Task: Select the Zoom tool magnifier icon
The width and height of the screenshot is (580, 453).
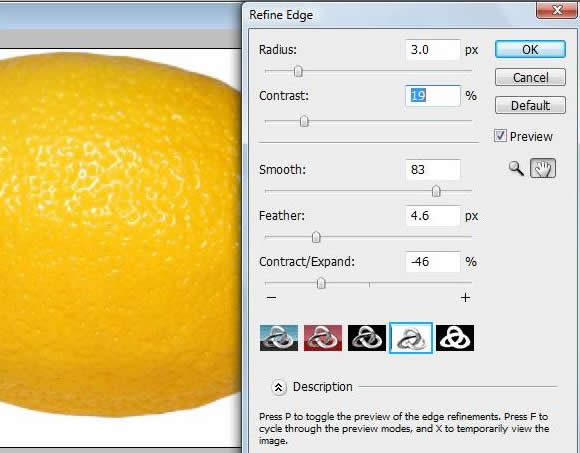Action: pyautogui.click(x=516, y=168)
